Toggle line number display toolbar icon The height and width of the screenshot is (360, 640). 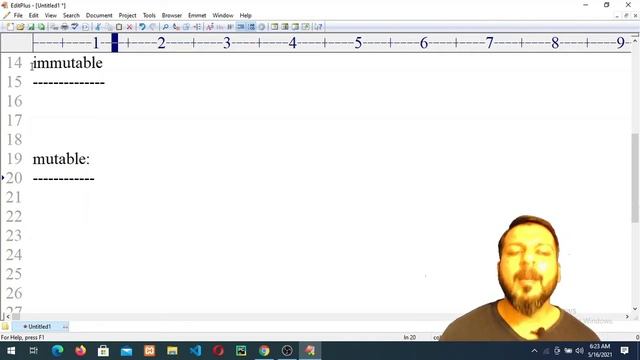pos(251,27)
